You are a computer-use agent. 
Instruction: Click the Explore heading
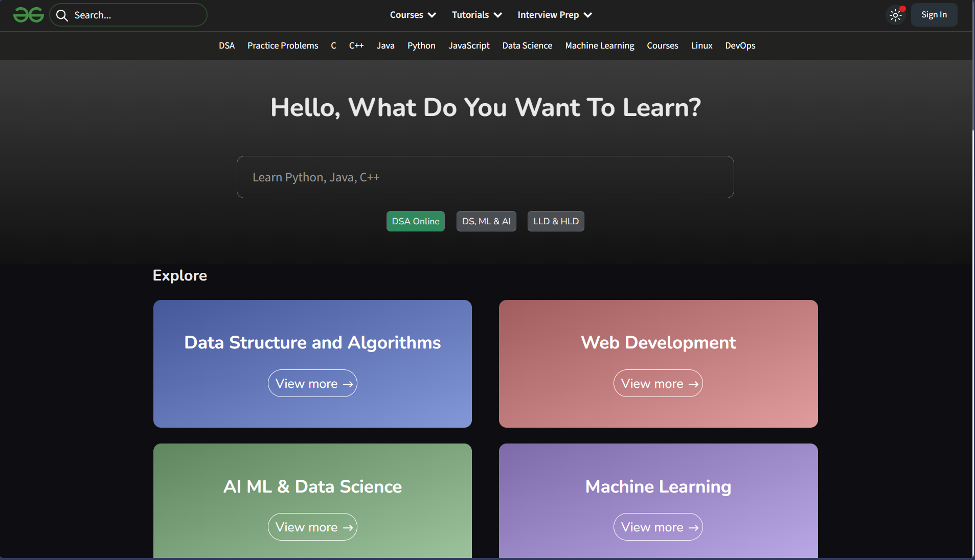pos(180,275)
